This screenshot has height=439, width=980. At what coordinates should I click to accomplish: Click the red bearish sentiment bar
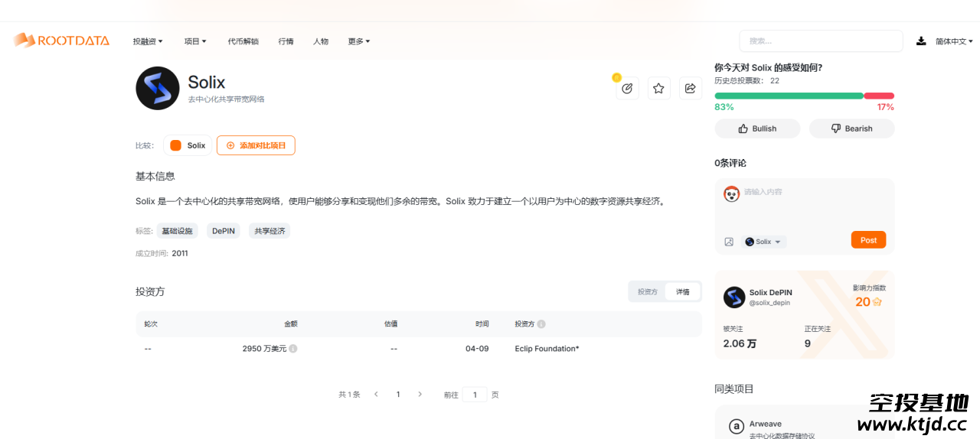pos(879,96)
